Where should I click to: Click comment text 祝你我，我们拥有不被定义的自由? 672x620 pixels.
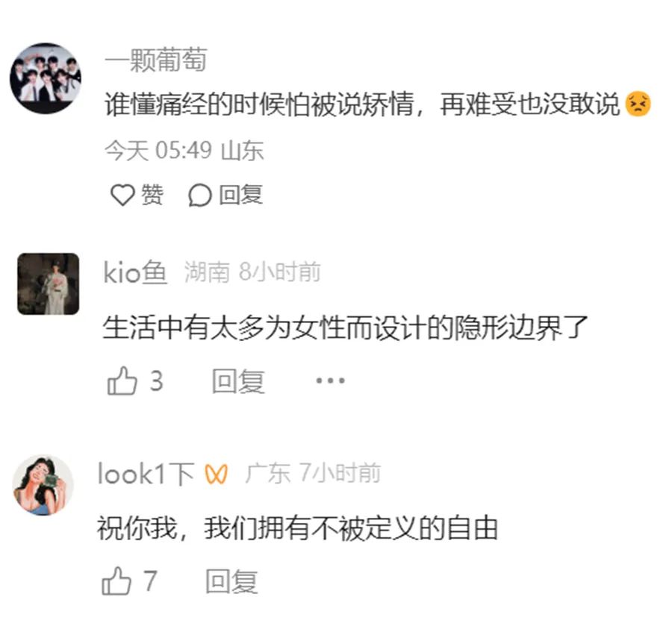coord(297,528)
